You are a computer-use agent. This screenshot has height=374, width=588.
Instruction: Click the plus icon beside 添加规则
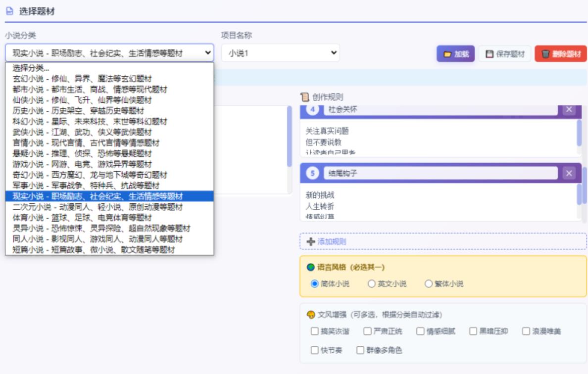click(x=311, y=242)
